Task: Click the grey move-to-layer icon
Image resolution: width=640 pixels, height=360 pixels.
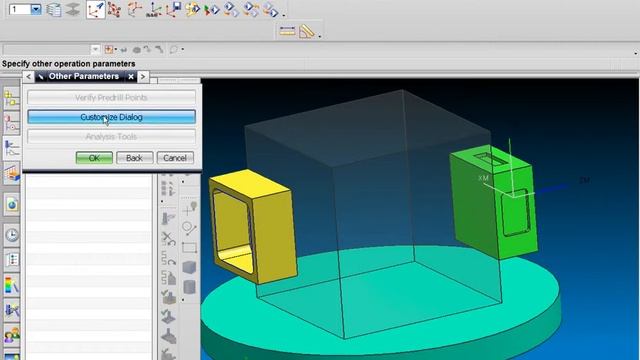Action: pyautogui.click(x=73, y=9)
